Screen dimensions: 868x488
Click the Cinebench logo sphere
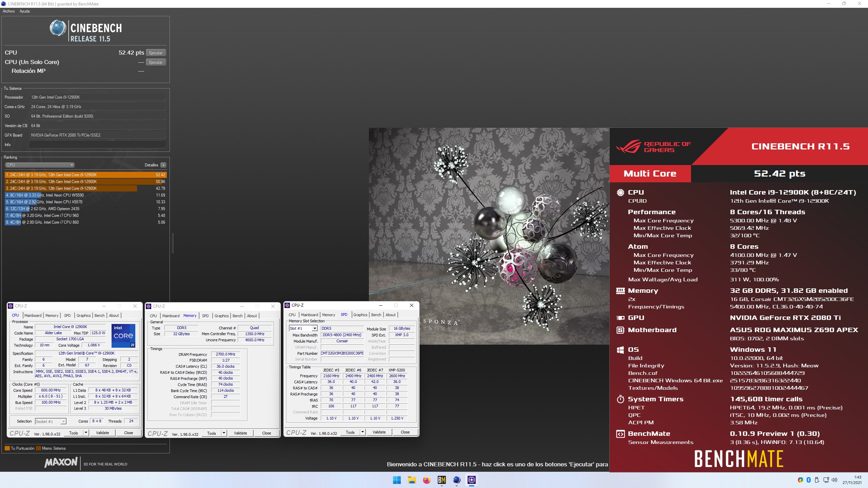pos(58,28)
